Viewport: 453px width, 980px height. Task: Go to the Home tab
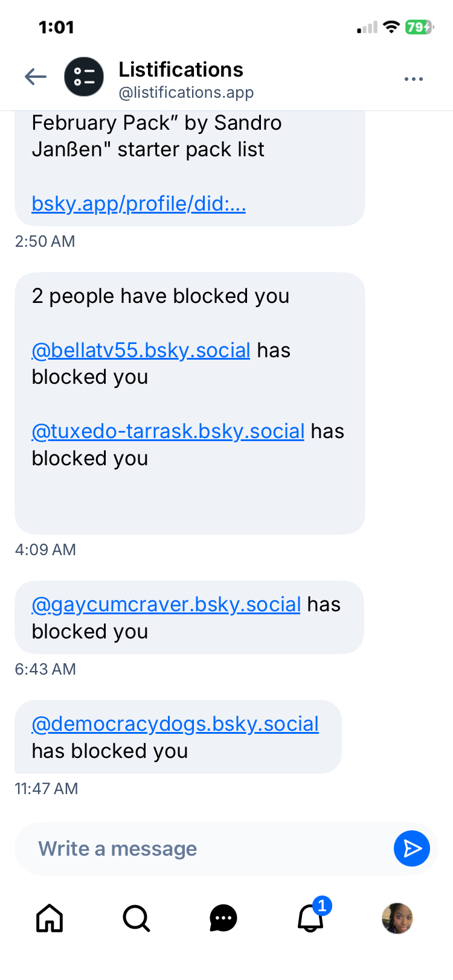[x=50, y=918]
